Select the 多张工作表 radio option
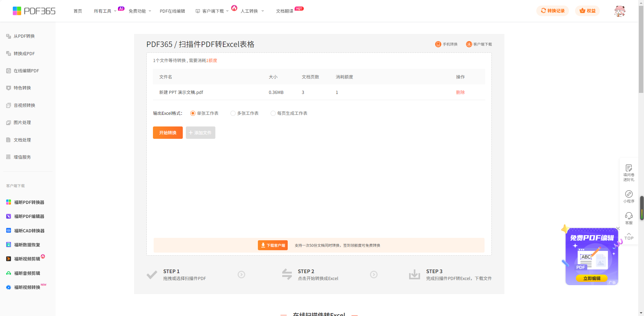Screen dimensions: 644x316 (x=233, y=113)
